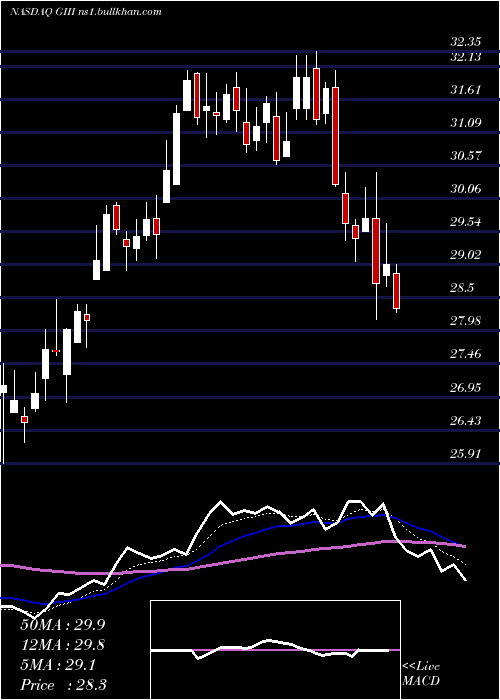This screenshot has width=500, height=700.
Task: Click the 25.91 price axis label
Action: click(x=466, y=454)
